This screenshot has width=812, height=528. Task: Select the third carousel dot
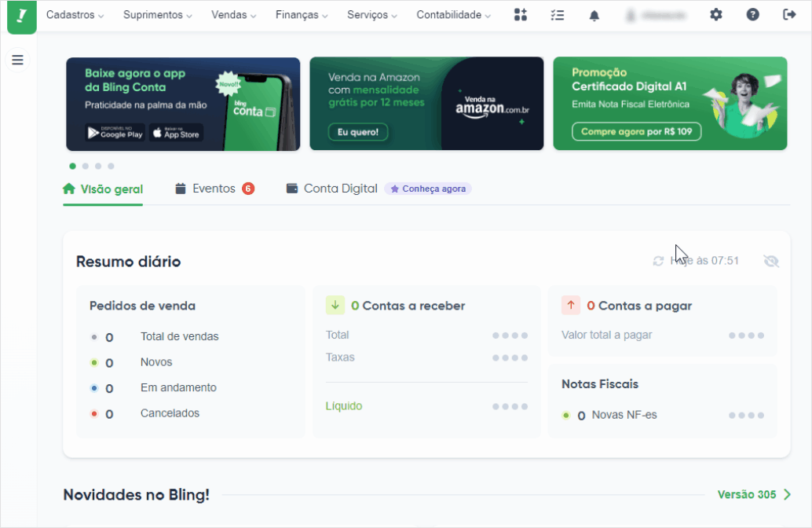click(98, 166)
